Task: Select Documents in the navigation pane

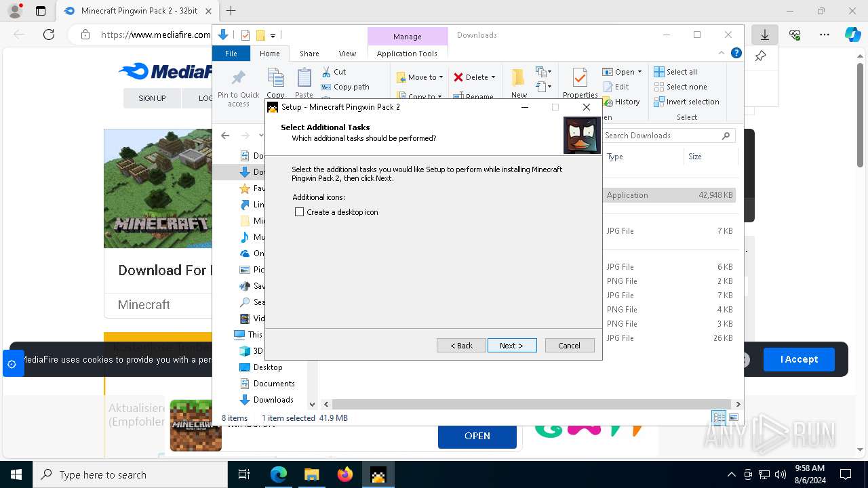Action: (274, 384)
